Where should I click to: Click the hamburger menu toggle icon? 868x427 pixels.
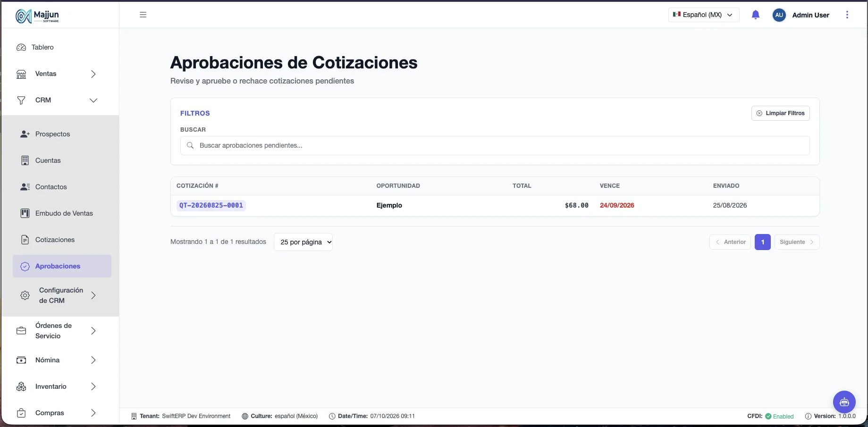click(143, 15)
